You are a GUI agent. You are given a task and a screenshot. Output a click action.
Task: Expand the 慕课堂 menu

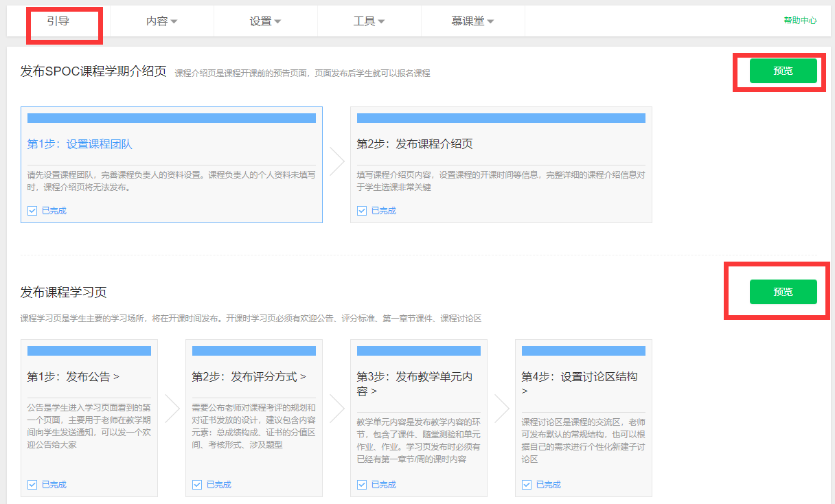pyautogui.click(x=473, y=21)
